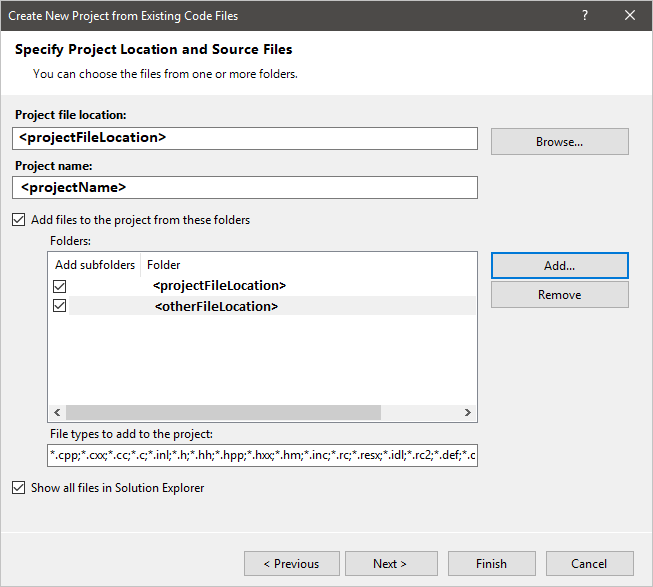Click the Add subfolders column header
Image resolution: width=653 pixels, height=587 pixels.
94,265
